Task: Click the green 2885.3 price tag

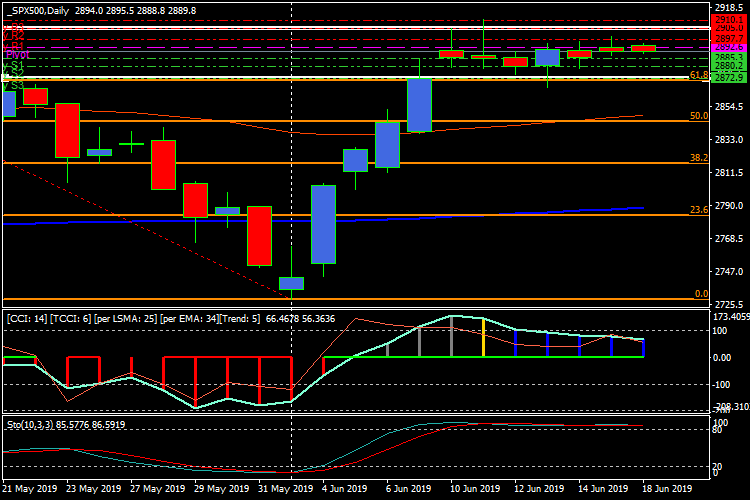Action: click(728, 57)
